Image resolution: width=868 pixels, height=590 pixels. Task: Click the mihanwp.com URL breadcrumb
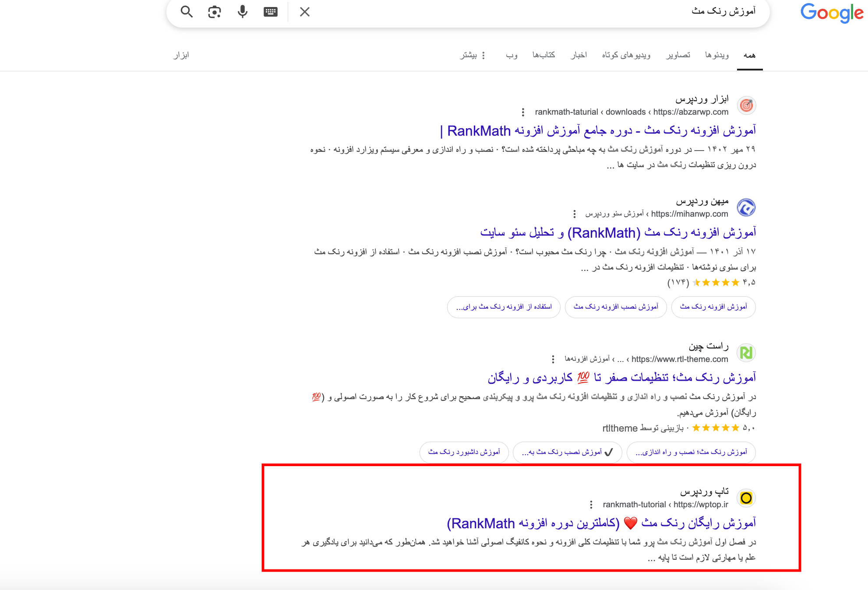tap(657, 214)
